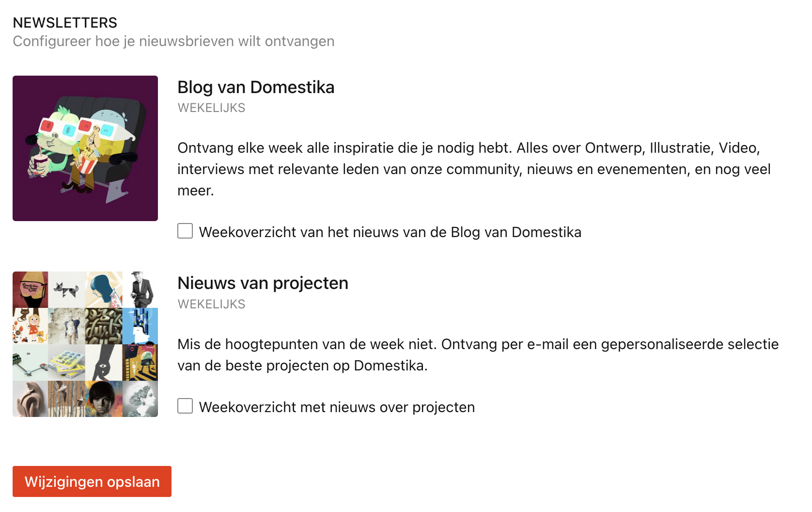Click the brush lettering calligraphy tile
Screen dimensions: 812x512
[x=104, y=326]
